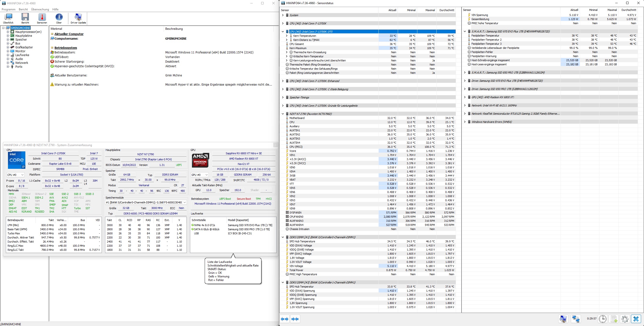Open Sensoren from the toolbar
The width and height of the screenshot is (644, 326).
42,18
